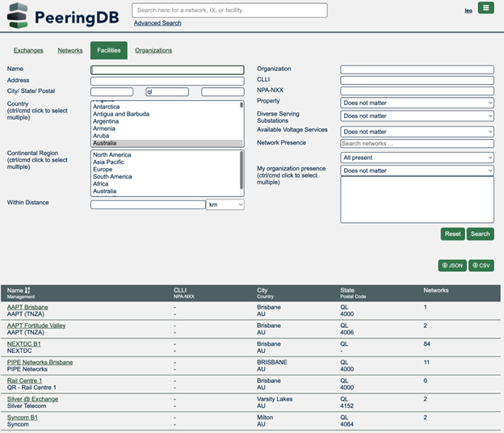
Task: Click the Reset button
Action: pyautogui.click(x=452, y=234)
